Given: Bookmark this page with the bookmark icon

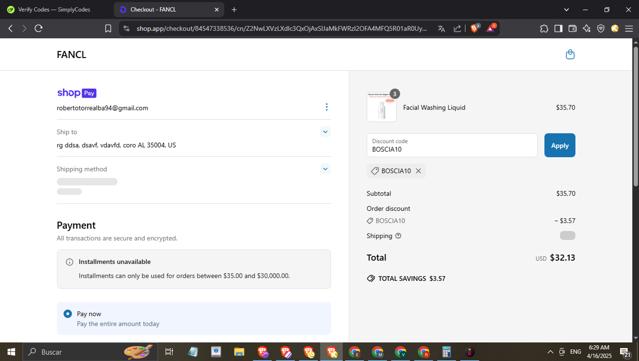Looking at the screenshot, I should pos(108,28).
